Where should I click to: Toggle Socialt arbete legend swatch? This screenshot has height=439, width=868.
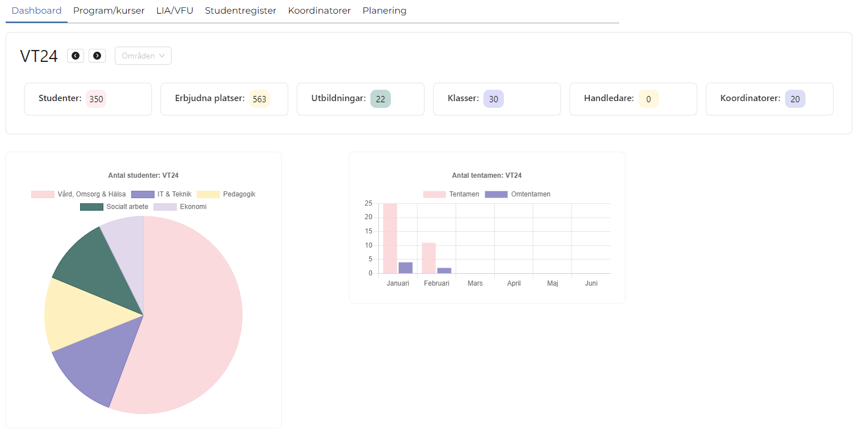click(x=91, y=207)
